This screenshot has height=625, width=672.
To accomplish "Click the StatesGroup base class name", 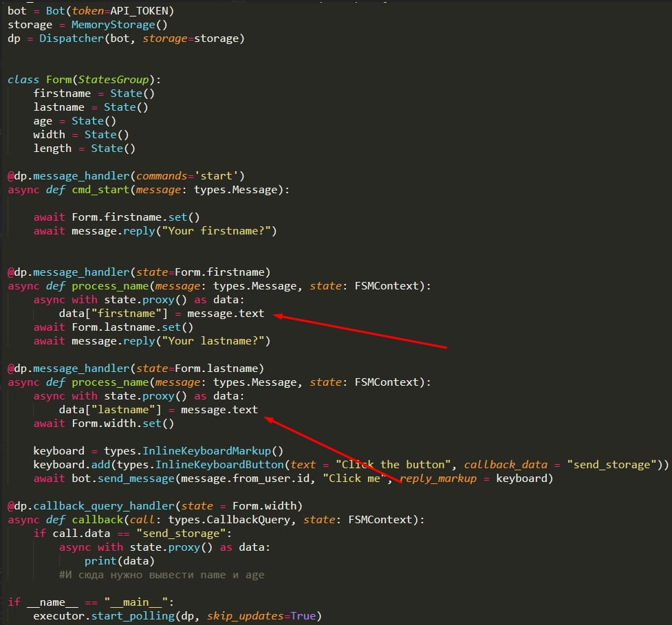I will 113,80.
